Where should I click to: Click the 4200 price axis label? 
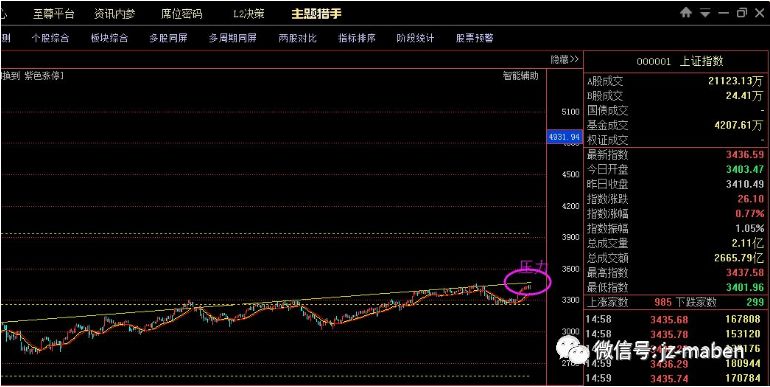(570, 206)
